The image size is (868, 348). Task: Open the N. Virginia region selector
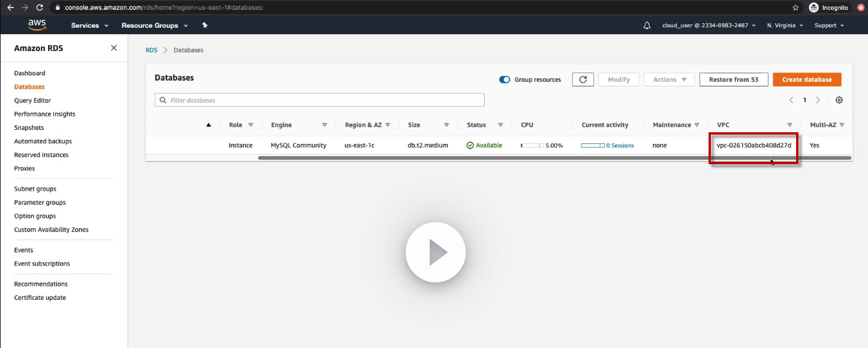coord(785,26)
